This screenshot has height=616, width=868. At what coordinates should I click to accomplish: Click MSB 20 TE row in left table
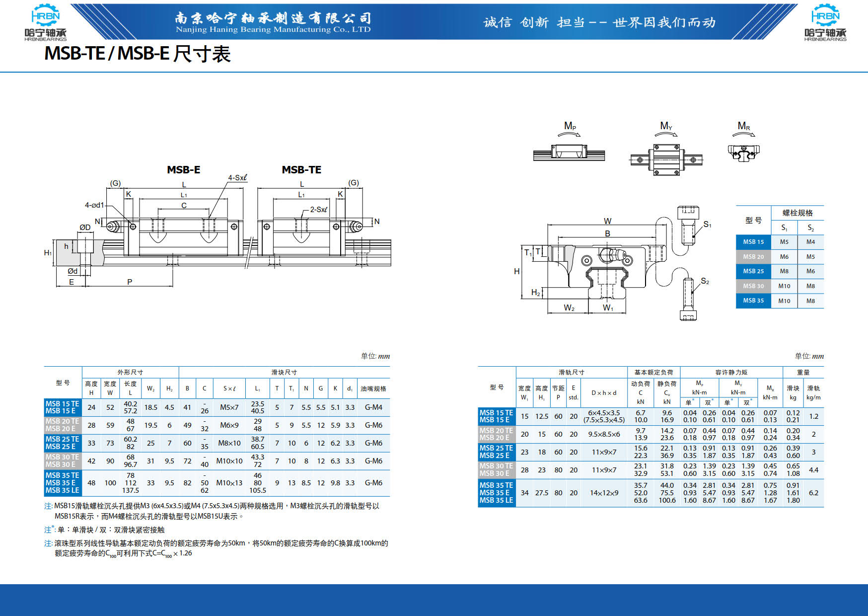click(63, 421)
